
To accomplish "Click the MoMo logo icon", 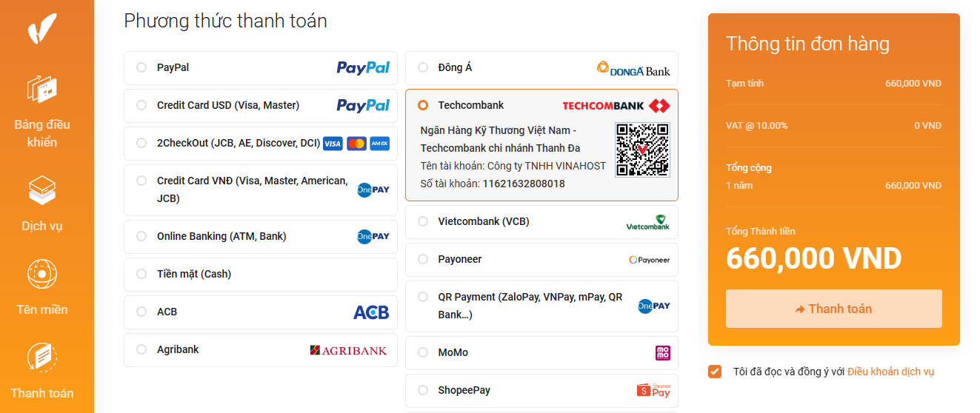I will (663, 353).
